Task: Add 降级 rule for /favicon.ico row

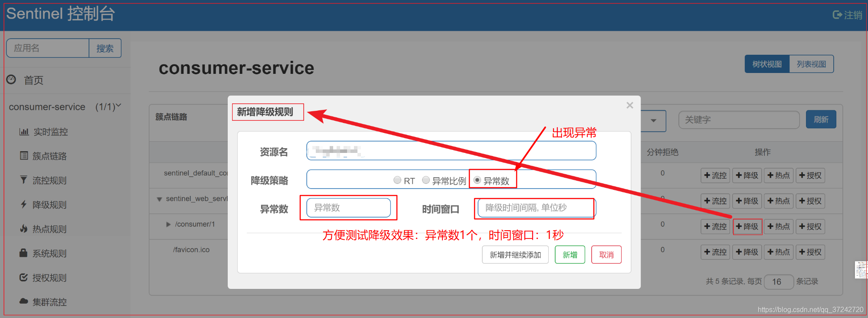Action: (747, 252)
